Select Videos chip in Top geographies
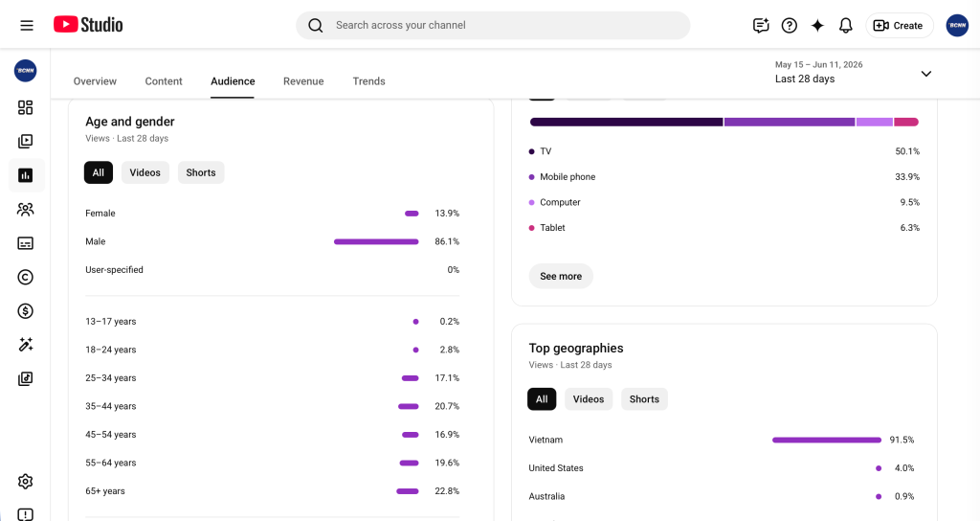 click(589, 399)
